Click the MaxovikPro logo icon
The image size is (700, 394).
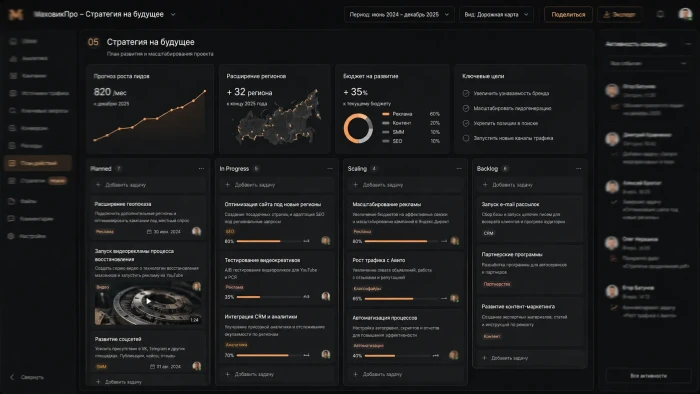coord(16,14)
